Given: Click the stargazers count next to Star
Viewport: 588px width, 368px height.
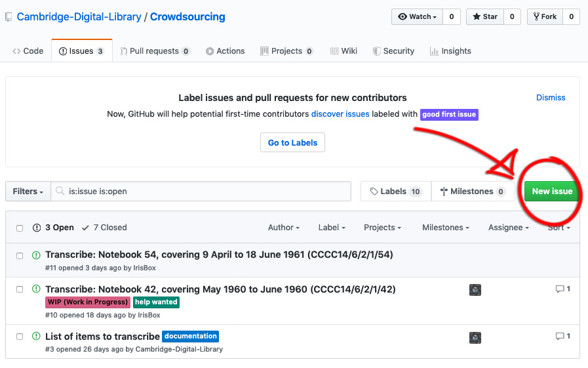Looking at the screenshot, I should pyautogui.click(x=512, y=16).
